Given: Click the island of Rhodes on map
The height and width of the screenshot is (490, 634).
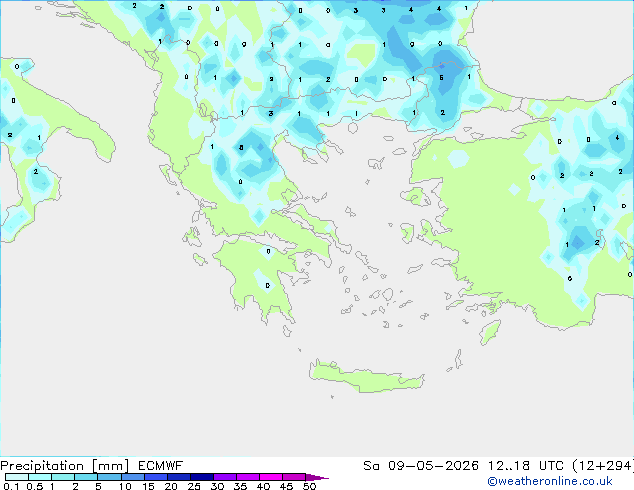Looking at the screenshot, I should [490, 332].
